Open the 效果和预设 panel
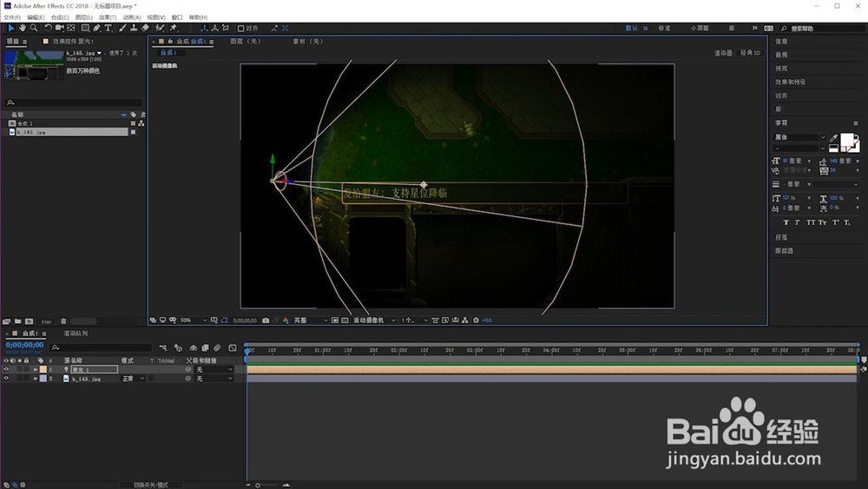 pyautogui.click(x=791, y=82)
